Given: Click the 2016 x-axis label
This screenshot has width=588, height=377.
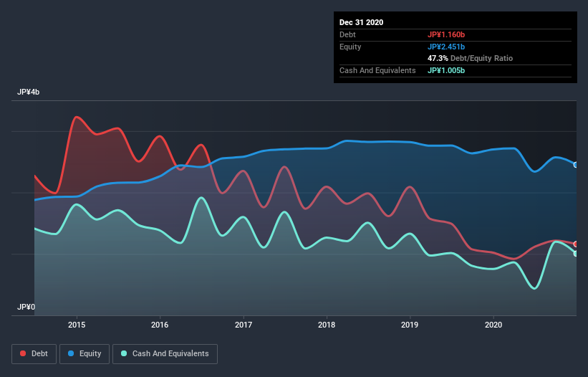Looking at the screenshot, I should (160, 325).
